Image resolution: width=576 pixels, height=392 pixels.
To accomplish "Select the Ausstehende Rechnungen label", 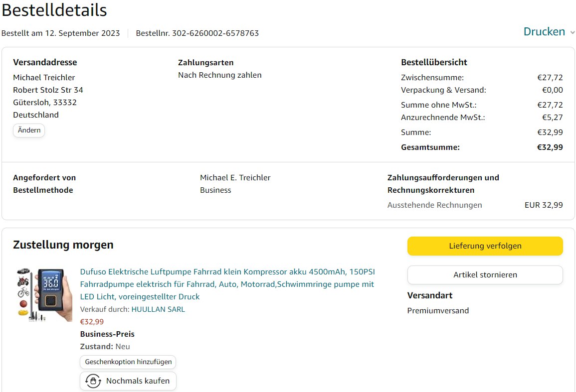I will click(434, 205).
